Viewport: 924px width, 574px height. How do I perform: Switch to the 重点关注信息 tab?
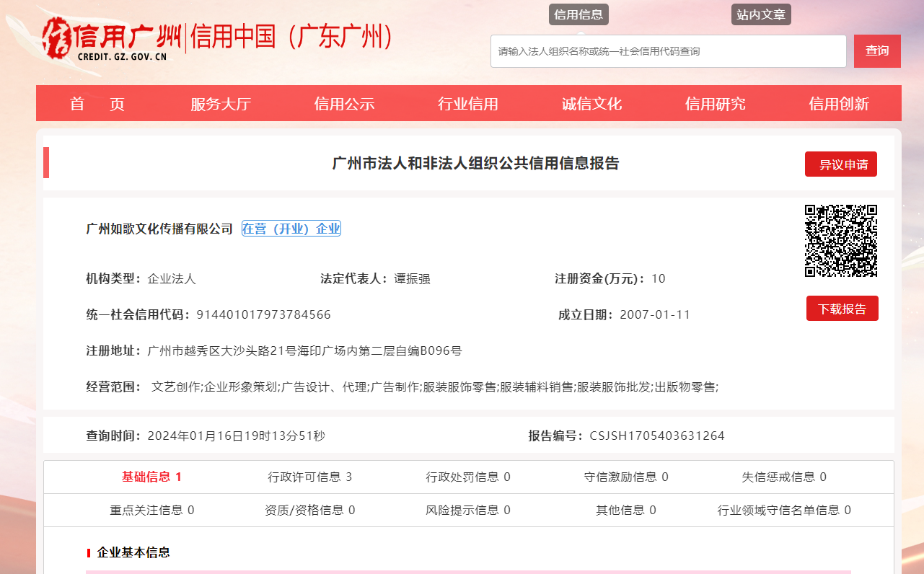coord(152,510)
